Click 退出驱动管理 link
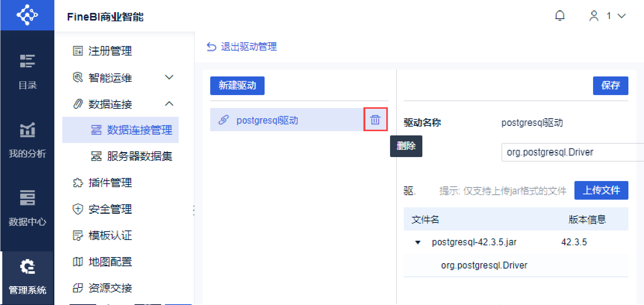 tap(241, 47)
